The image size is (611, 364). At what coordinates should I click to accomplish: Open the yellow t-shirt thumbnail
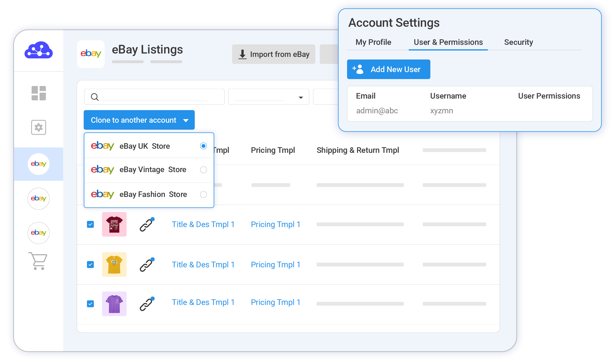pyautogui.click(x=114, y=265)
